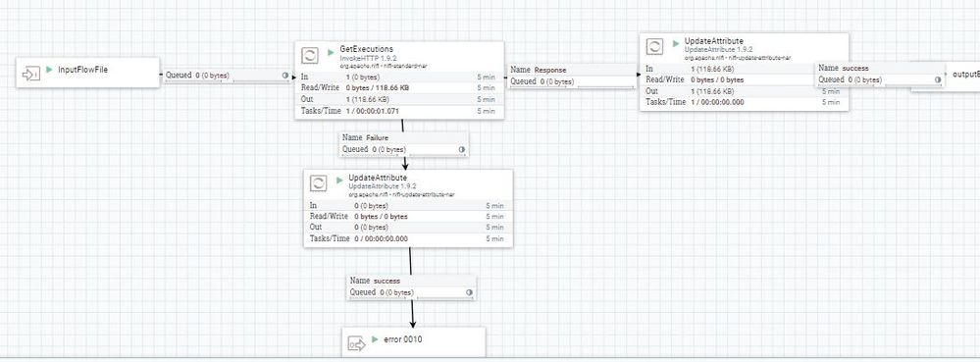The width and height of the screenshot is (980, 362).
Task: Click the lower UpdateAttribute processor icon
Action: pos(319,183)
